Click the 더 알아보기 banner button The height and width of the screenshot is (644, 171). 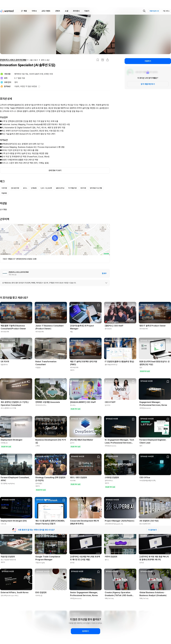tap(152, 530)
